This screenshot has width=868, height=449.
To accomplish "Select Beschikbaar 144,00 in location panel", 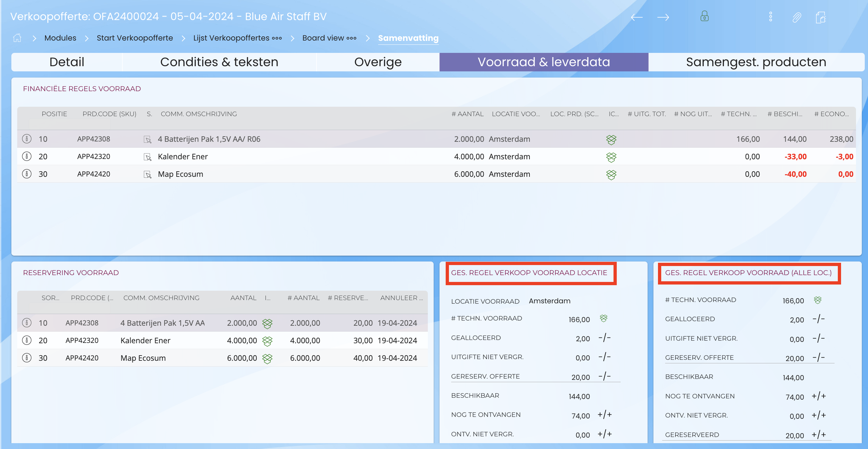I will coord(579,396).
